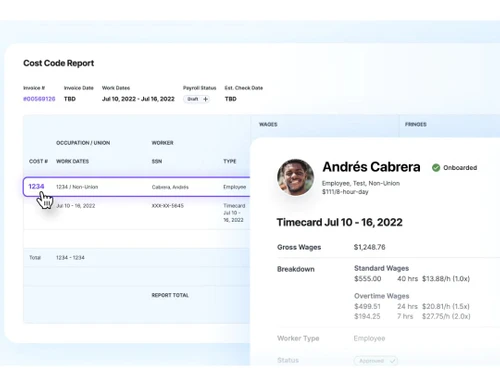Viewport: 500px width, 375px height.
Task: Click the Invoice Date value TBD
Action: click(x=70, y=99)
